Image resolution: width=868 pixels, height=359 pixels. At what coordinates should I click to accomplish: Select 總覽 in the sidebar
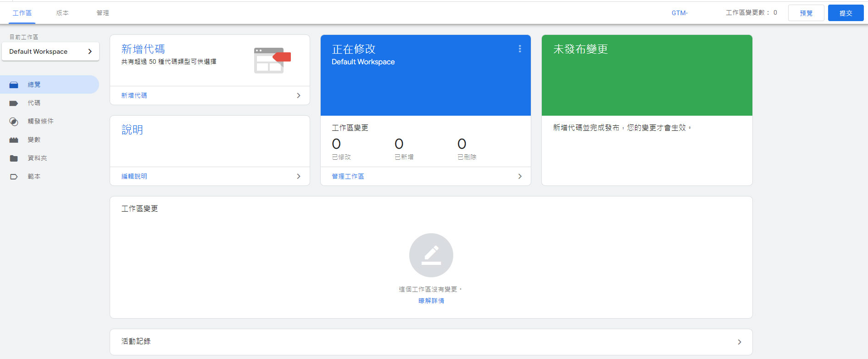[x=50, y=84]
